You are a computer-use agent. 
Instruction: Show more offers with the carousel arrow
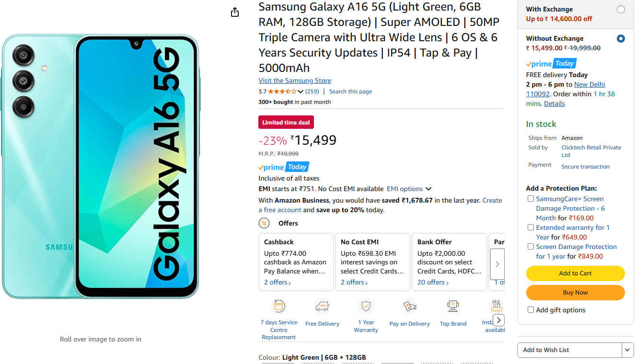tap(497, 264)
